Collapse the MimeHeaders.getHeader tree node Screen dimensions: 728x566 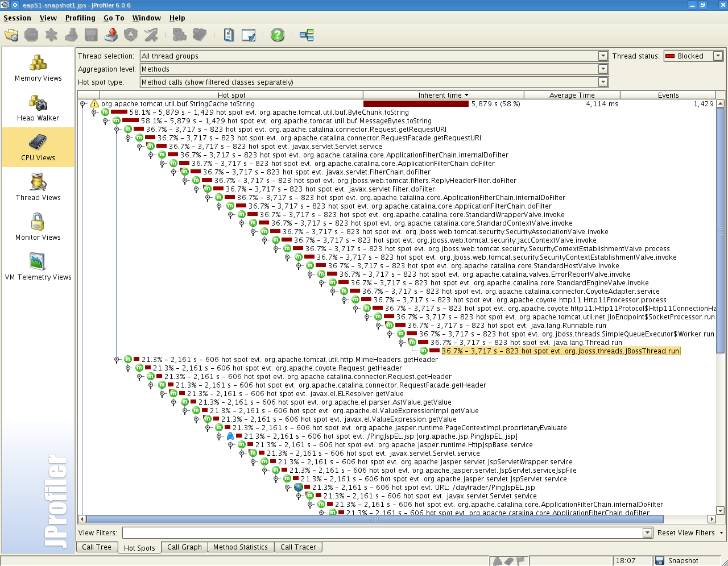point(117,360)
